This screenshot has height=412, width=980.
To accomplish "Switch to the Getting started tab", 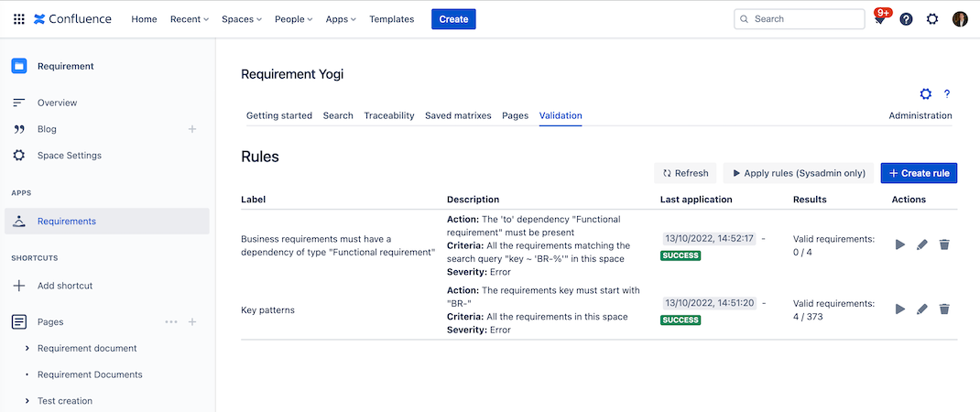I will (x=278, y=115).
